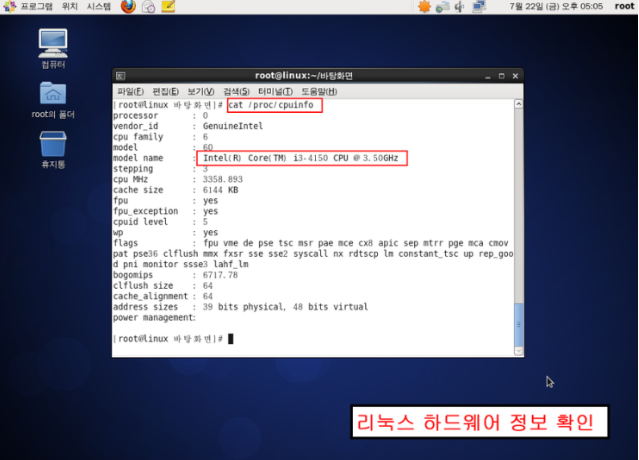Click the '6144 KB' cache size value
The width and height of the screenshot is (639, 460).
click(x=220, y=190)
